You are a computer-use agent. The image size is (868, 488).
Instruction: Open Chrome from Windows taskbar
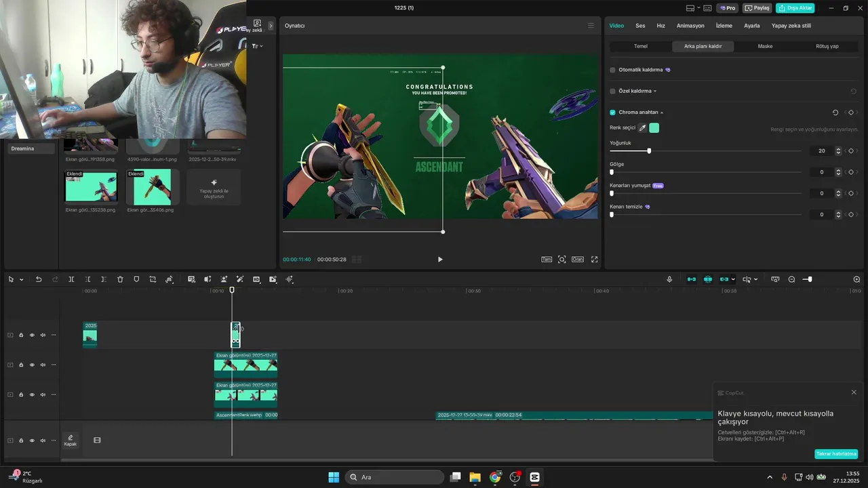tap(495, 477)
